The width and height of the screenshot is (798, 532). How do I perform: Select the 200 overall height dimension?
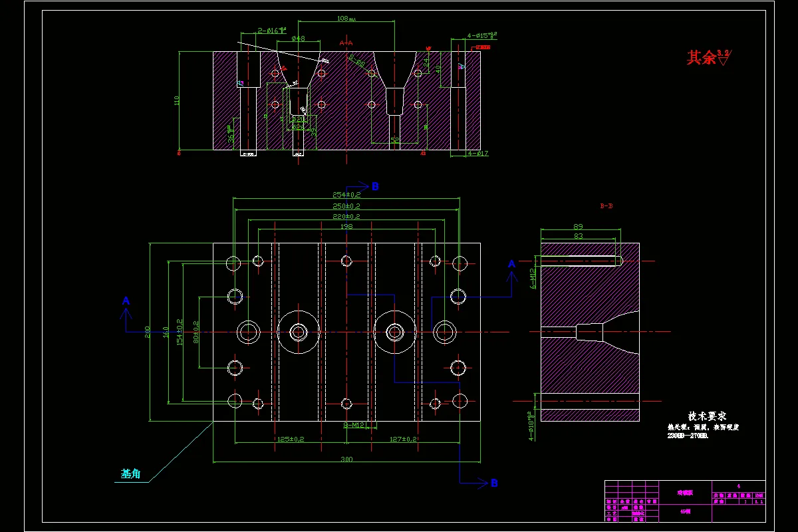(148, 331)
